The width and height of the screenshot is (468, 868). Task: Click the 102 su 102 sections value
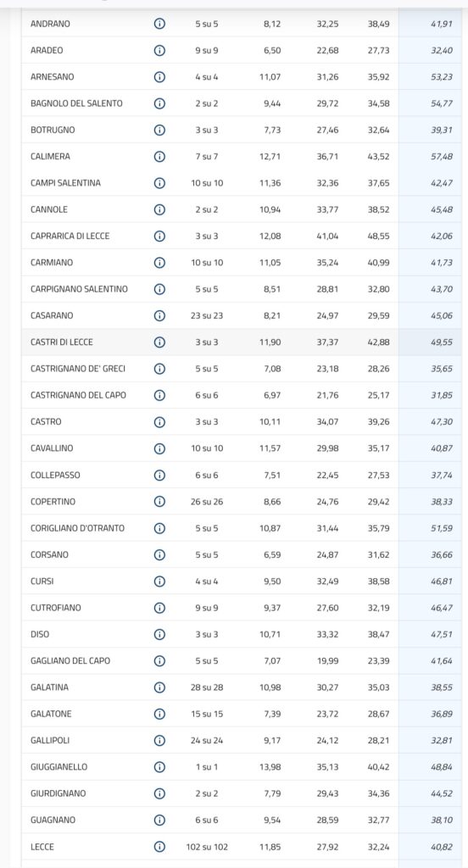[207, 847]
